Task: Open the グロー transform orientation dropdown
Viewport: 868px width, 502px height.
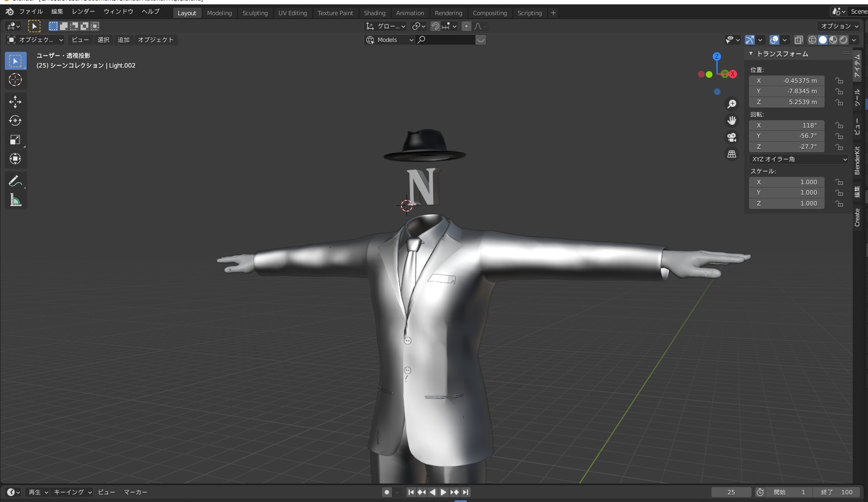Action: click(386, 26)
